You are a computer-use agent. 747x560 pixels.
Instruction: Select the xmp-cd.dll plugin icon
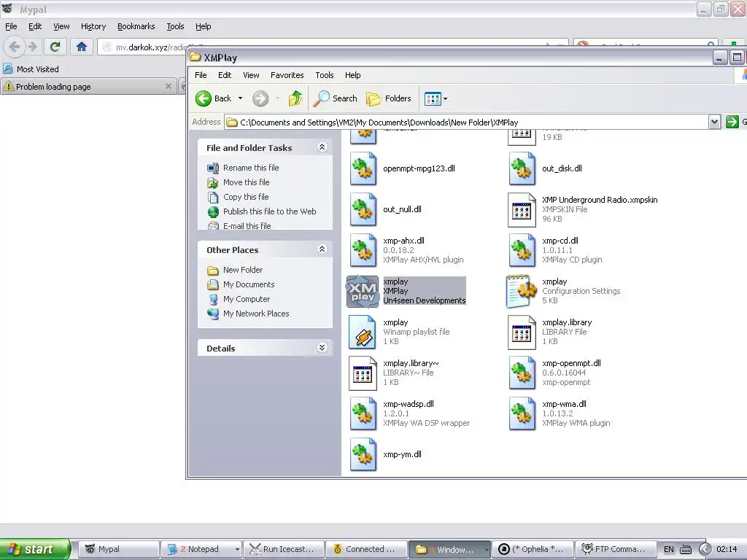click(x=522, y=251)
